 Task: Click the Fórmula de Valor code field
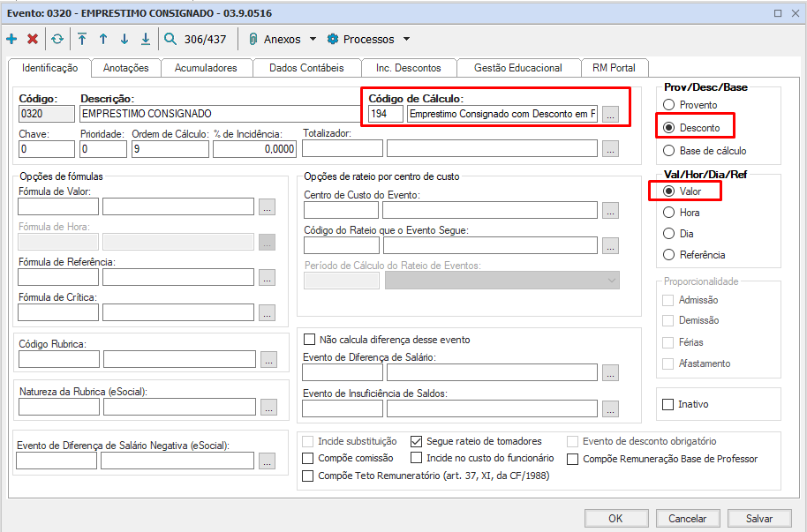[58, 206]
